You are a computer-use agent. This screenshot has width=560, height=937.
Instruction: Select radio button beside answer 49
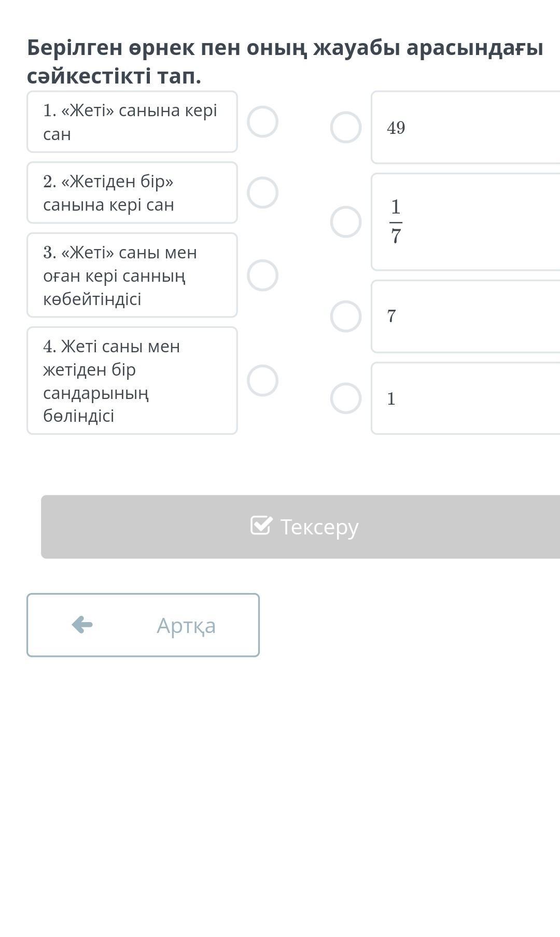[x=346, y=127]
